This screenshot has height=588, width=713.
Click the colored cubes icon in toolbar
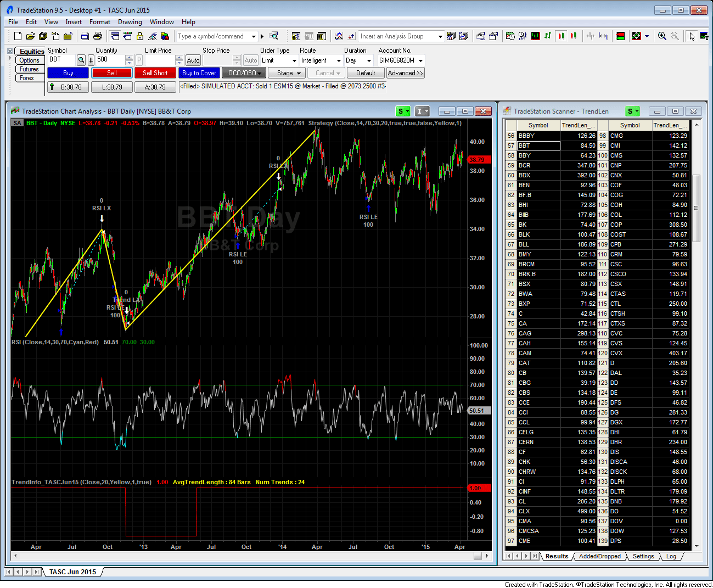click(165, 36)
